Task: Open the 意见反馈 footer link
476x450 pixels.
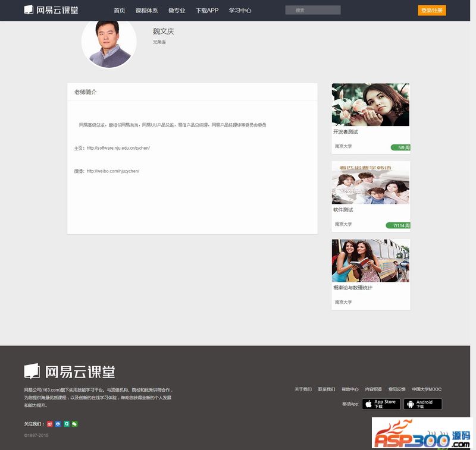Action: (x=397, y=389)
